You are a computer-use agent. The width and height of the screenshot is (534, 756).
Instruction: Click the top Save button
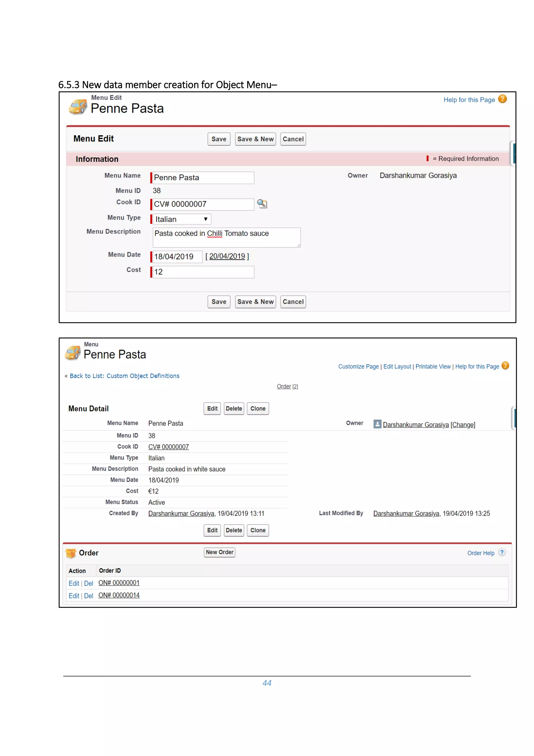(x=219, y=139)
